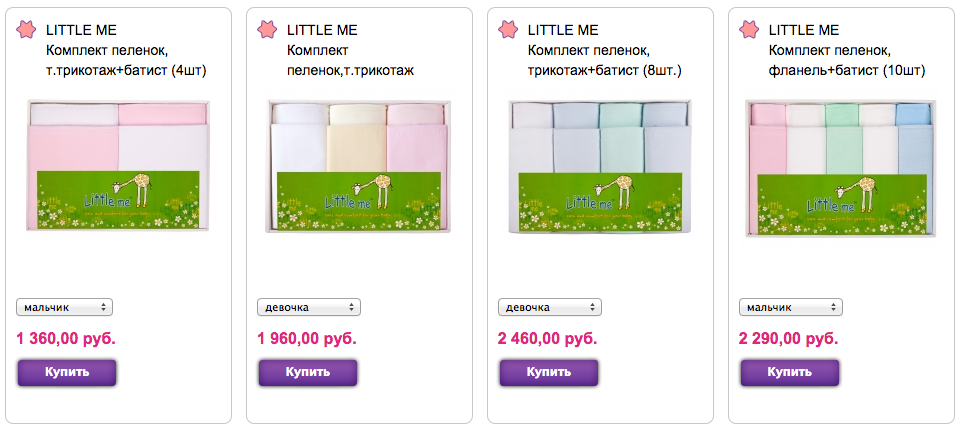Click Купить for the 2 460,00 руб. set
The width and height of the screenshot is (960, 427).
(549, 372)
